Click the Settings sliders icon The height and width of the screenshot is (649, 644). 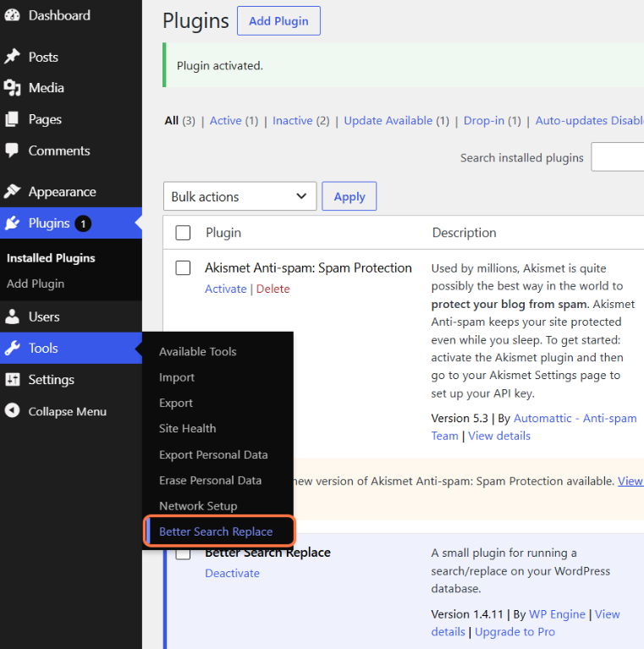click(13, 380)
